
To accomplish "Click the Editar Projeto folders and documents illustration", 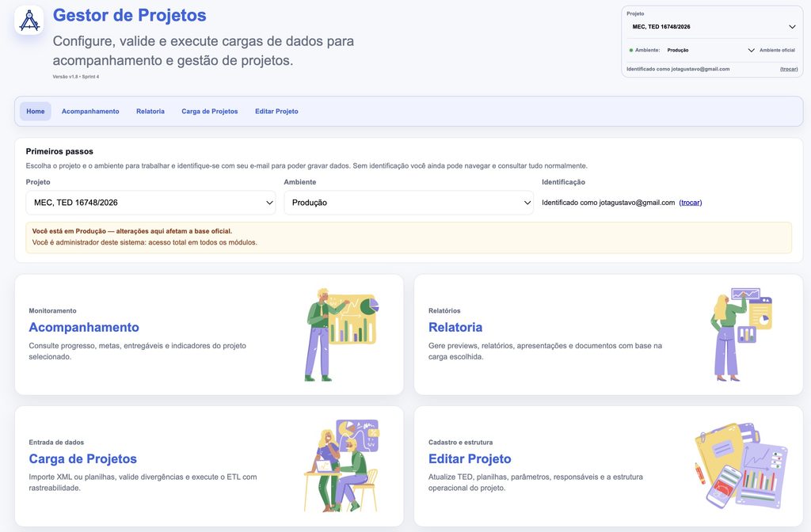I will (x=741, y=465).
